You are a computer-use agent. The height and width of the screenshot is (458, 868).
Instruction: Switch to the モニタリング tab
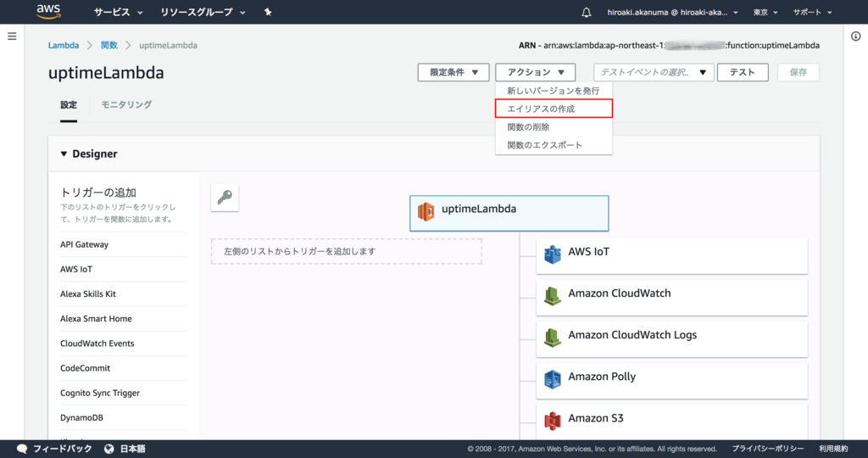point(126,104)
